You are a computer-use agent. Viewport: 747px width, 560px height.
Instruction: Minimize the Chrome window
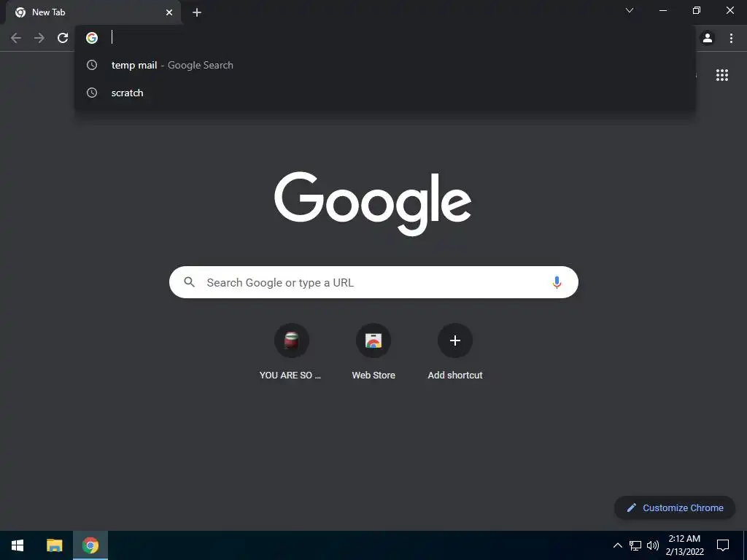coord(662,10)
